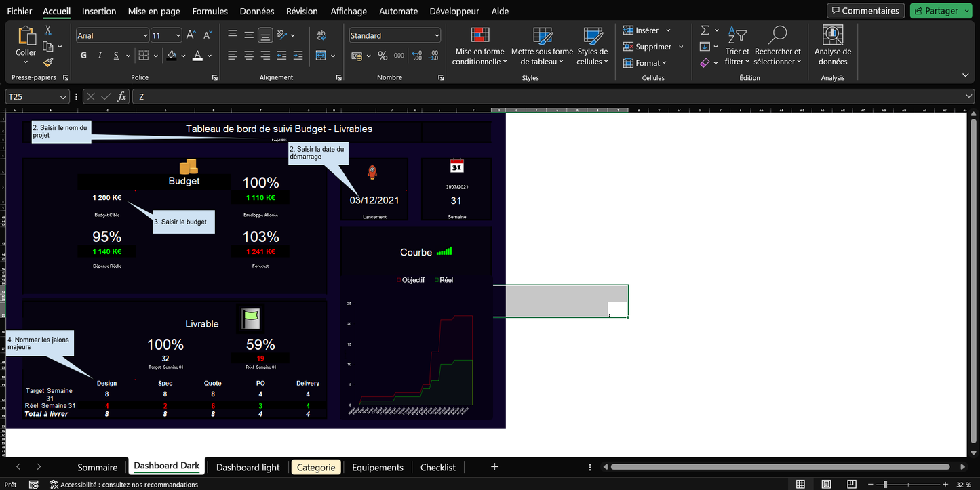Image resolution: width=980 pixels, height=490 pixels.
Task: Click inside the formula bar input field
Action: point(543,97)
